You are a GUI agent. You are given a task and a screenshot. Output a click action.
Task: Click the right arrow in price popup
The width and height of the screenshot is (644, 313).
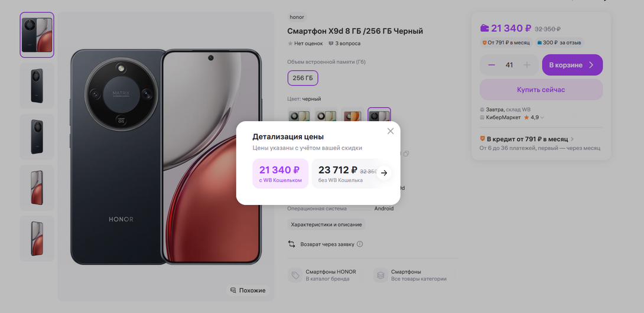click(384, 173)
